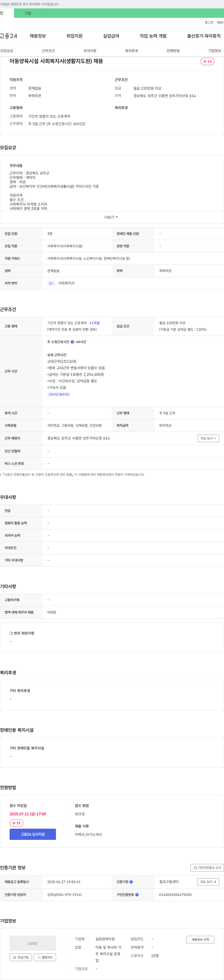Click the contact 김득남(054-970-1914)
The height and width of the screenshot is (980, 224).
(x=64, y=895)
